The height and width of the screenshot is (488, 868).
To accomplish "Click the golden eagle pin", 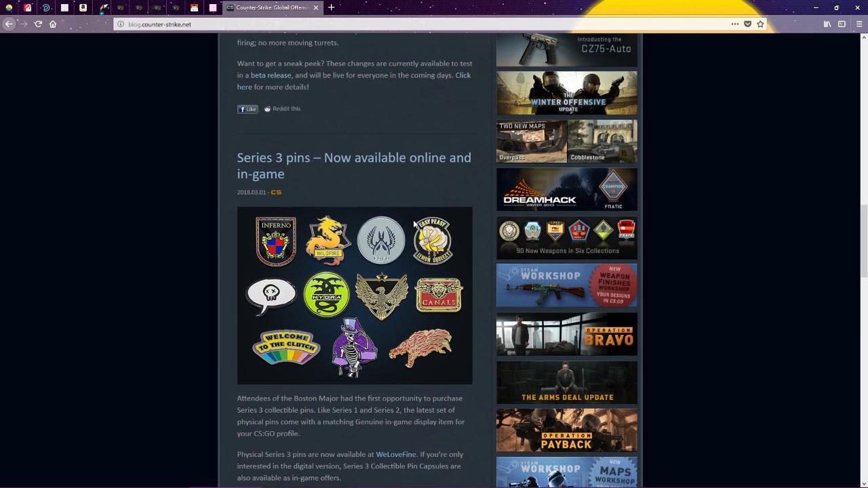I will click(382, 296).
